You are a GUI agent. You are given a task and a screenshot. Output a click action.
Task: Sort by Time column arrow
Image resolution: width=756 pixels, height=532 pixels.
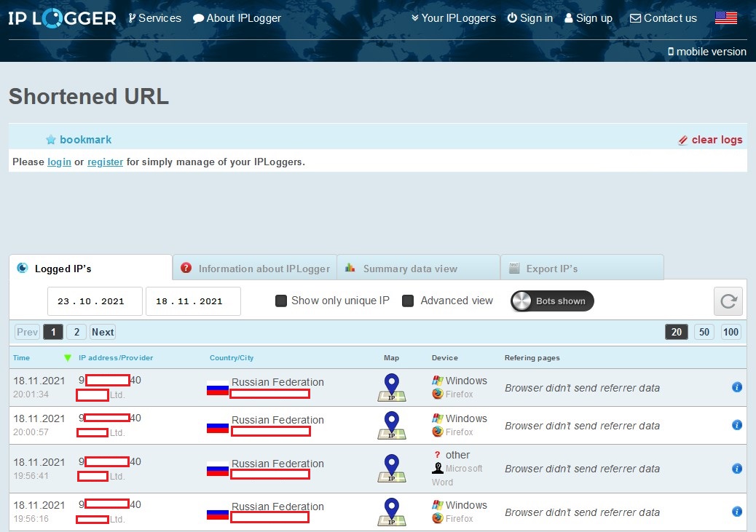point(68,357)
